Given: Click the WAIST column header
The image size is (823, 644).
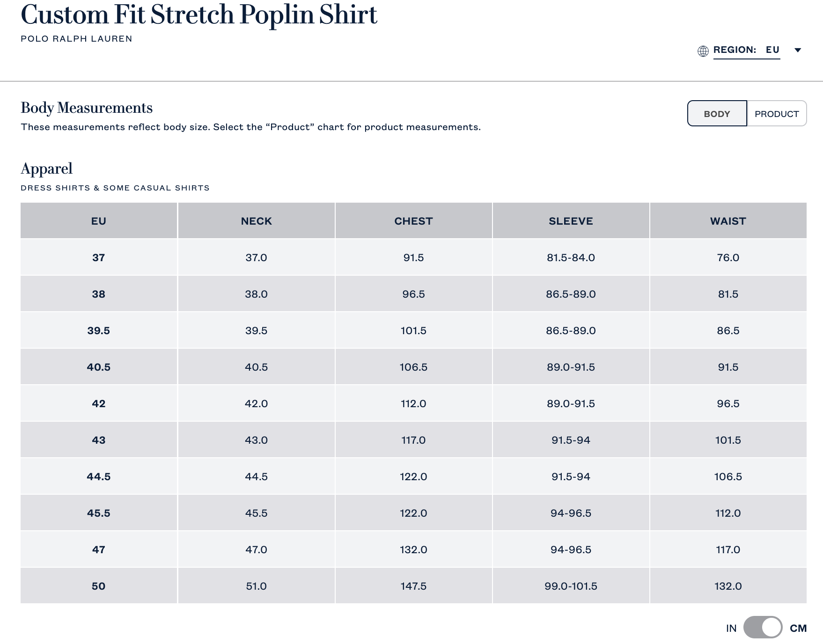Looking at the screenshot, I should (x=728, y=221).
